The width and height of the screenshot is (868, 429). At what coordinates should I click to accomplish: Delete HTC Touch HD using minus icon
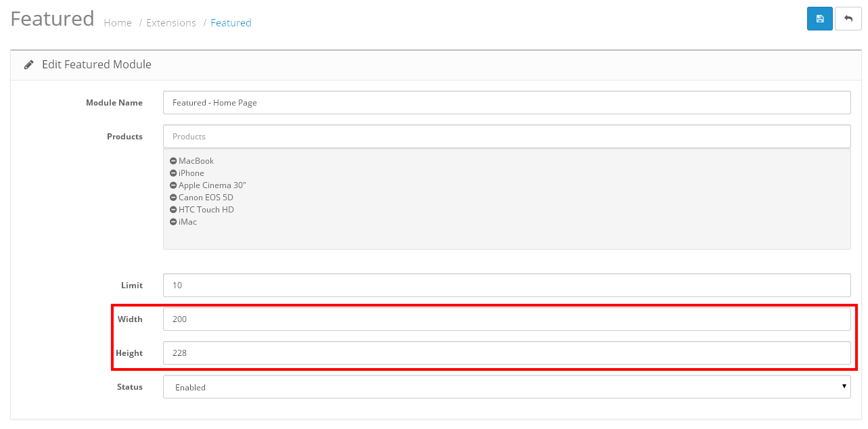[x=173, y=210]
